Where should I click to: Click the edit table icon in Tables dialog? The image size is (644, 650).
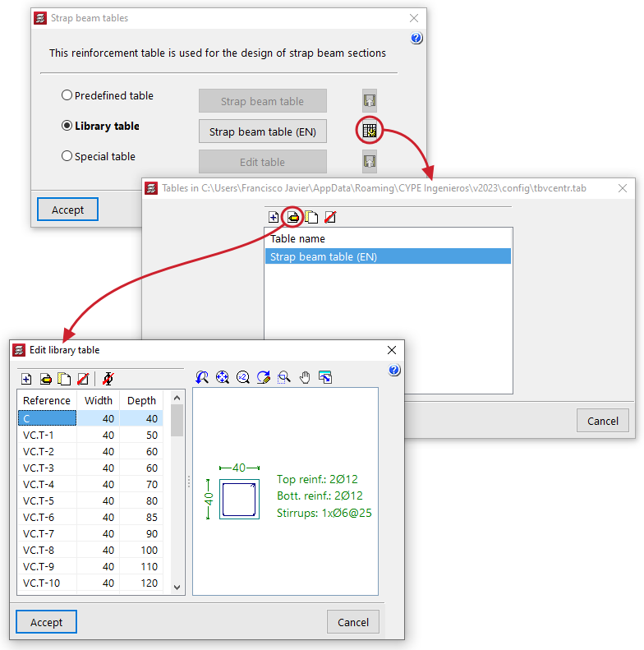[x=292, y=217]
